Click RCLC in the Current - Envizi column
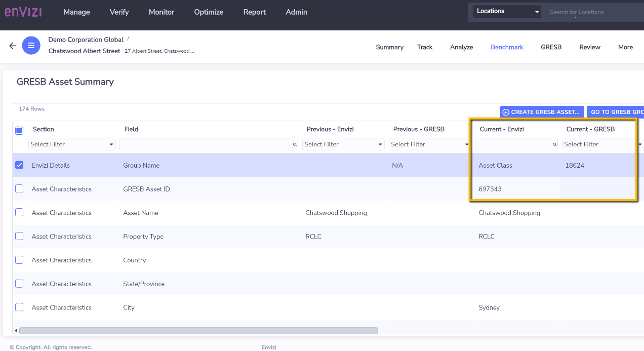The width and height of the screenshot is (644, 351). tap(487, 237)
